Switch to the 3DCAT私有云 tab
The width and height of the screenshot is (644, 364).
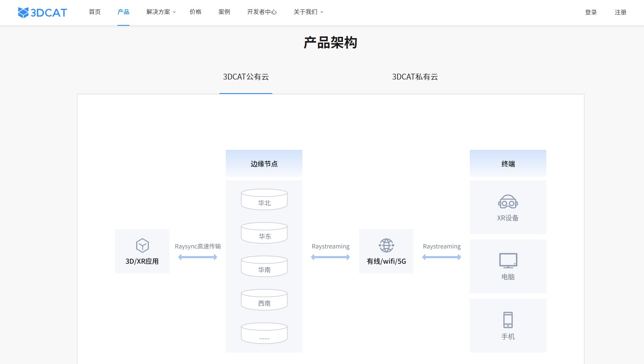415,77
